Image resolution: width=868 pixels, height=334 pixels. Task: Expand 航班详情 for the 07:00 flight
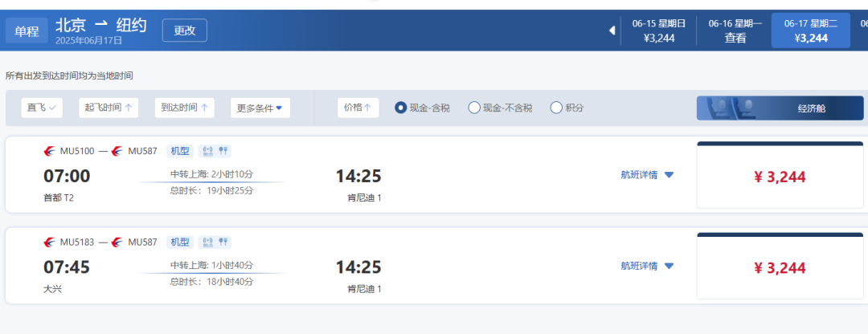[x=647, y=175]
